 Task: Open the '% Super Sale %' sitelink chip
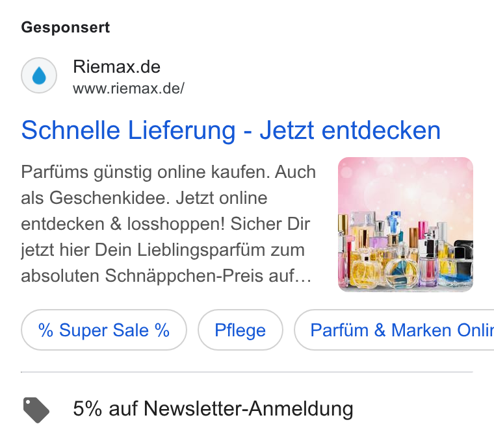[104, 330]
